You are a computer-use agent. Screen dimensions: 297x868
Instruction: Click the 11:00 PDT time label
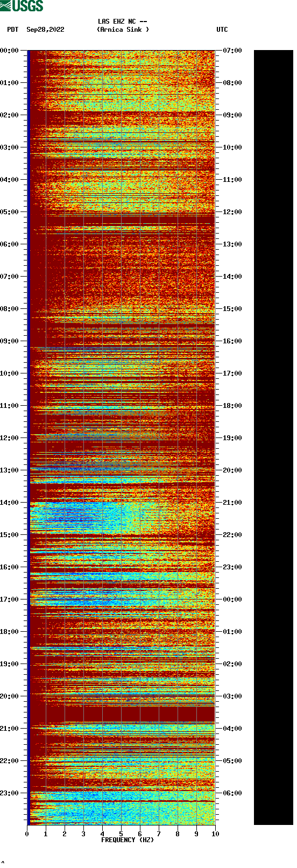pos(9,406)
